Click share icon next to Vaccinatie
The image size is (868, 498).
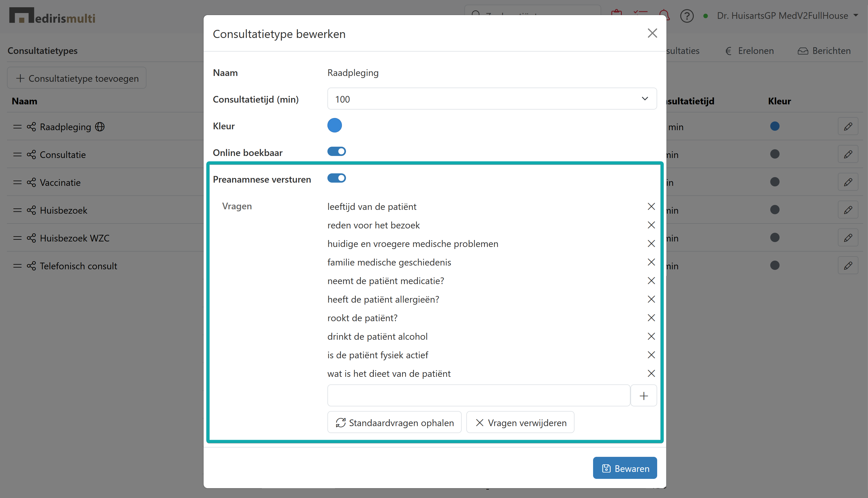[x=31, y=183]
